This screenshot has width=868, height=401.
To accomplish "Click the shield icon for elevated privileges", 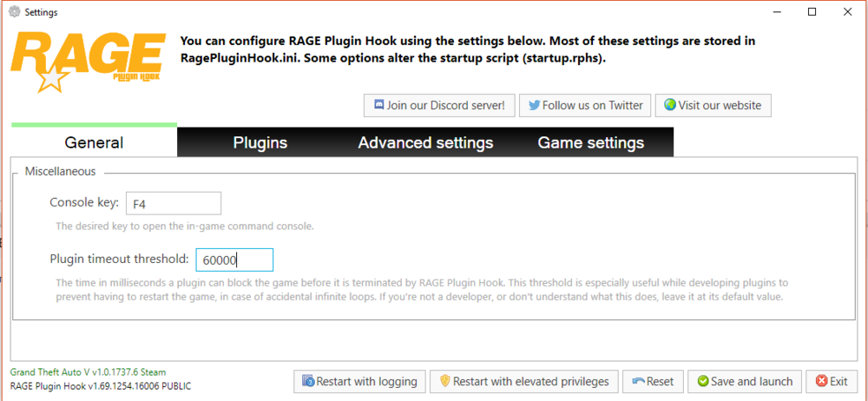I will coord(444,381).
